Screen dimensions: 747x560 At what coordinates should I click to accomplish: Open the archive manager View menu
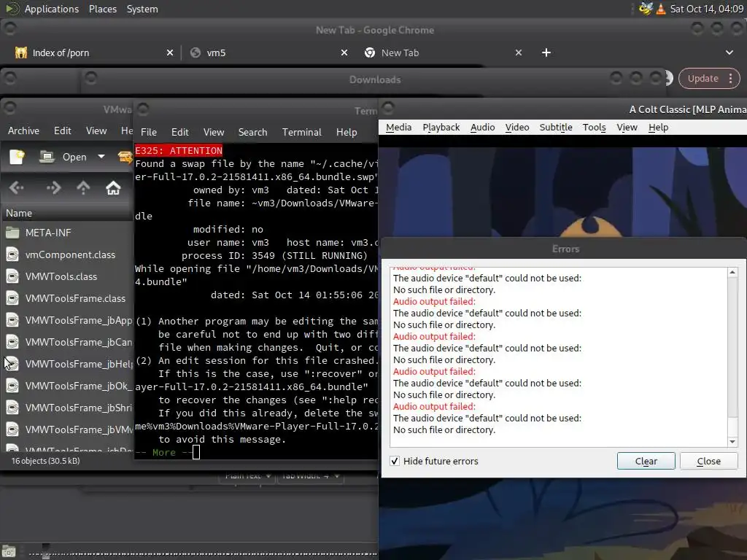[96, 131]
